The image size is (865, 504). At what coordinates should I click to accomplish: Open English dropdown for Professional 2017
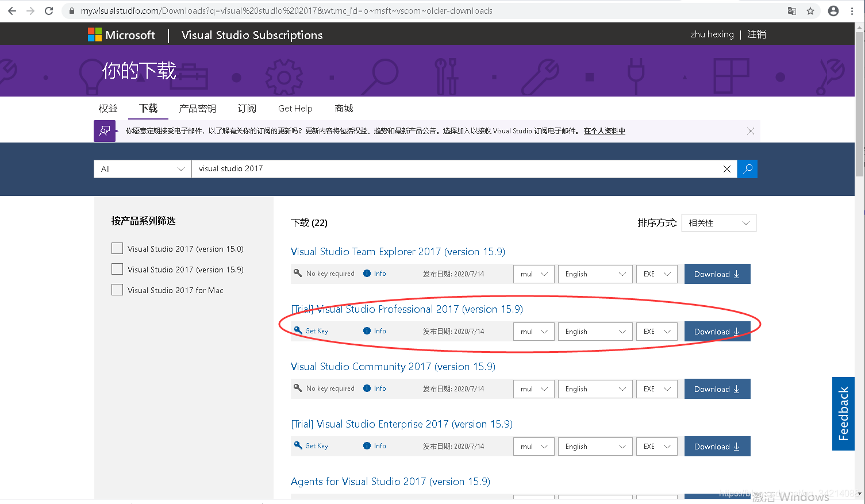[595, 332]
